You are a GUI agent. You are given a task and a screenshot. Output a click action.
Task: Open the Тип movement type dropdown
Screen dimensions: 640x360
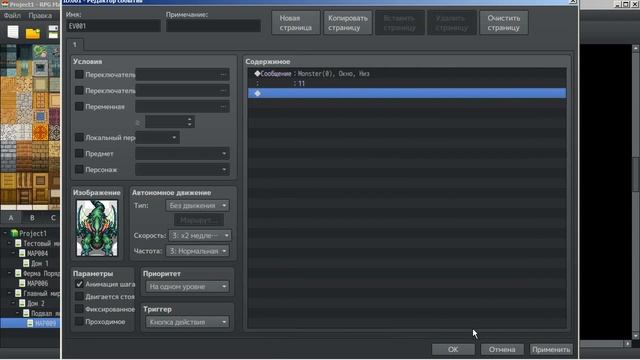[197, 205]
